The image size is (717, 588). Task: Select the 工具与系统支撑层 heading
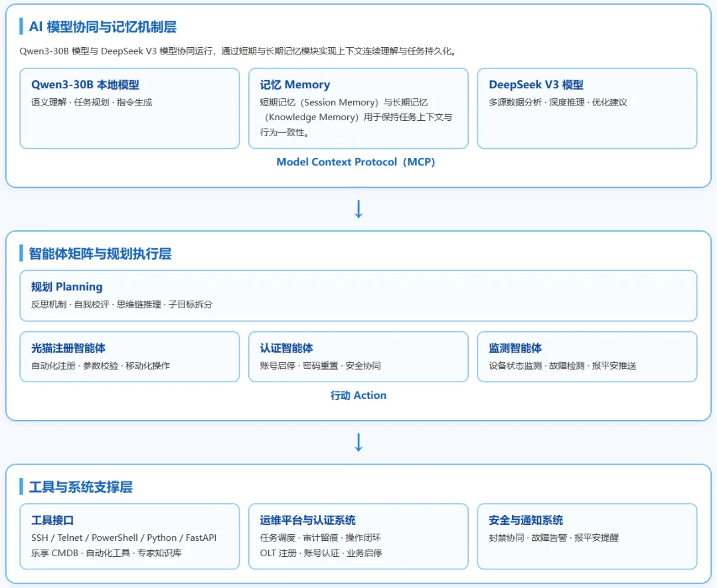pyautogui.click(x=81, y=487)
